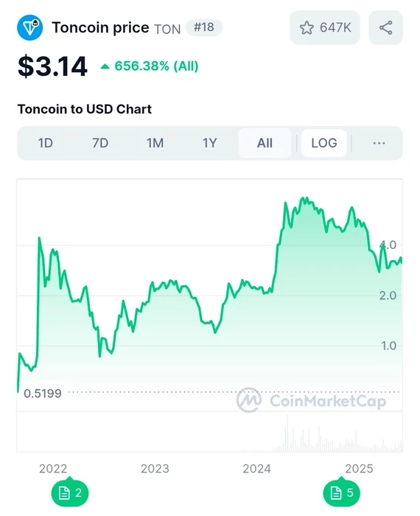Select the 1D time range

46,143
